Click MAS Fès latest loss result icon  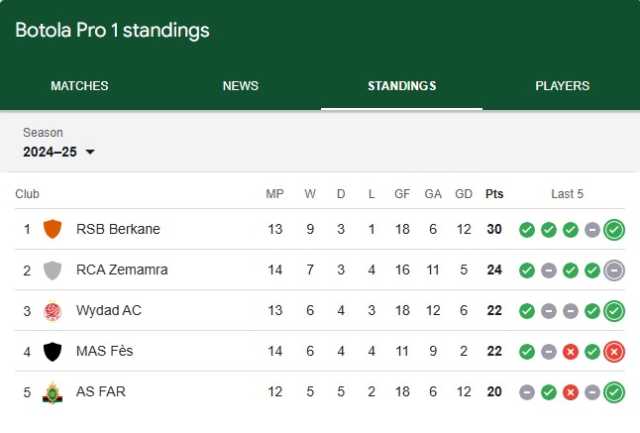(614, 352)
